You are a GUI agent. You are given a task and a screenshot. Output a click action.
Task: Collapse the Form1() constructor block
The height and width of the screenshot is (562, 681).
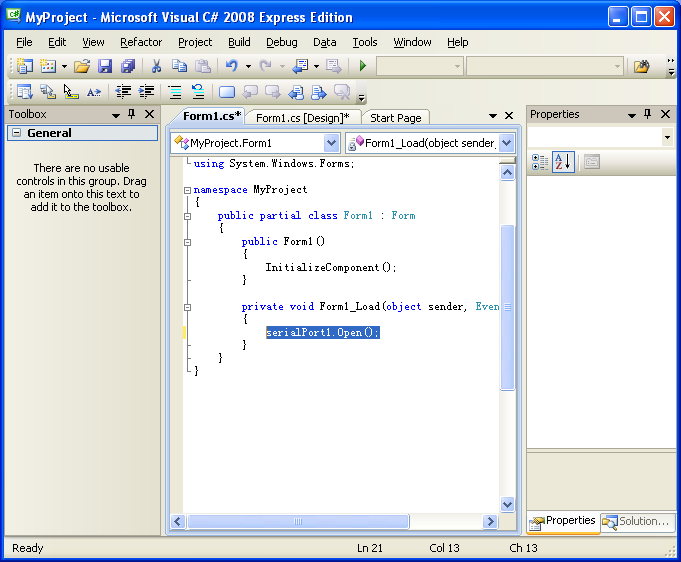pyautogui.click(x=187, y=242)
